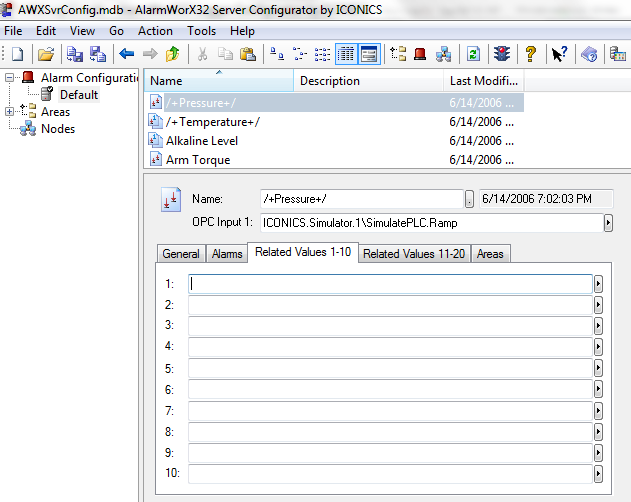The image size is (631, 502).
Task: Open the Help menu
Action: (x=242, y=31)
